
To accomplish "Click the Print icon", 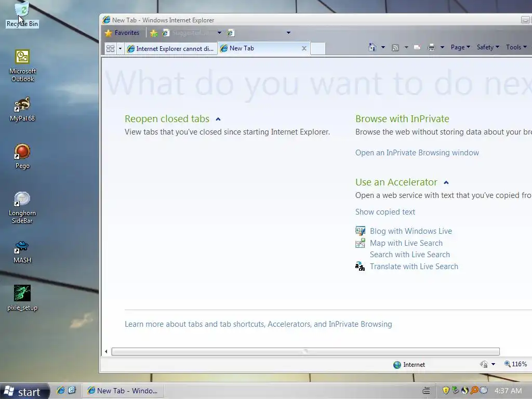I will coord(432,47).
